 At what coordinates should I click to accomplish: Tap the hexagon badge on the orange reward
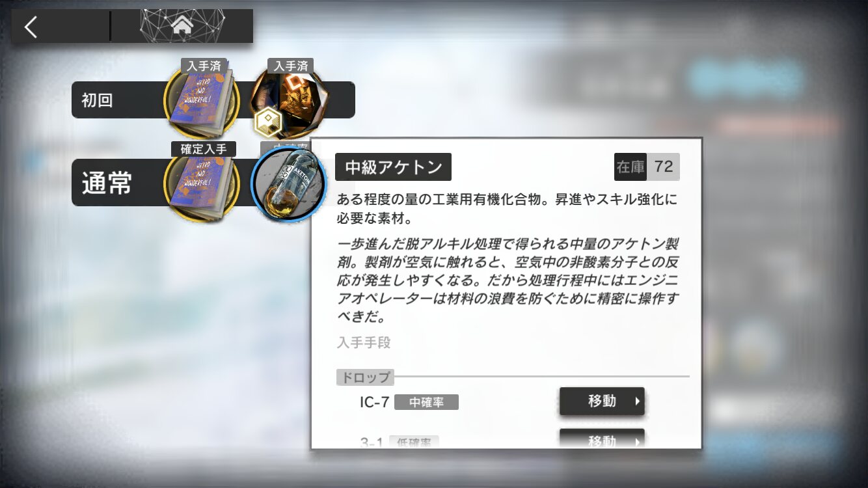point(266,122)
